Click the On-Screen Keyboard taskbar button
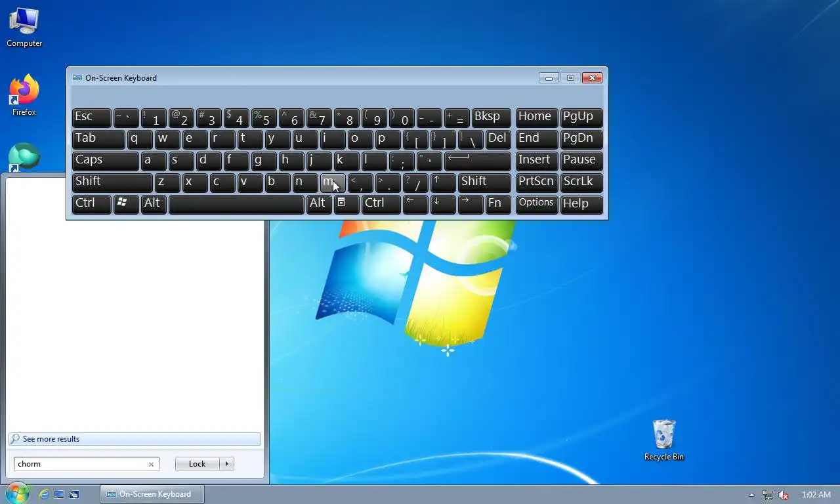 coord(152,494)
